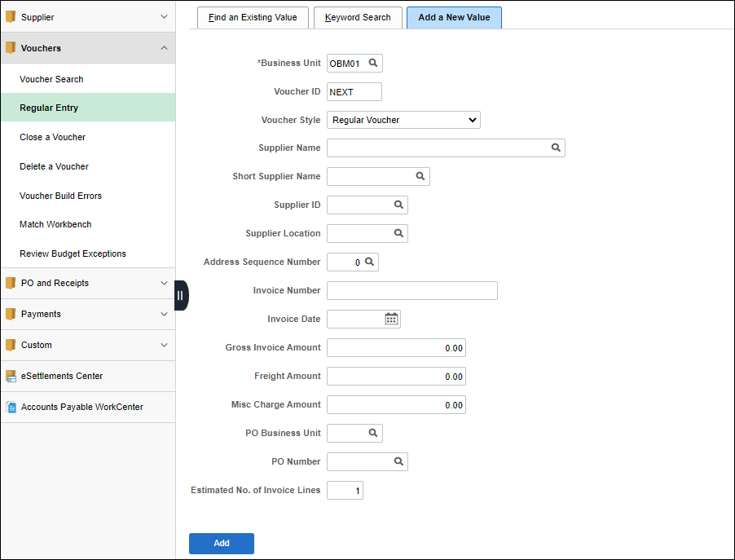The width and height of the screenshot is (735, 560).
Task: Click the Accounts Payable WorkCenter icon
Action: 11,407
